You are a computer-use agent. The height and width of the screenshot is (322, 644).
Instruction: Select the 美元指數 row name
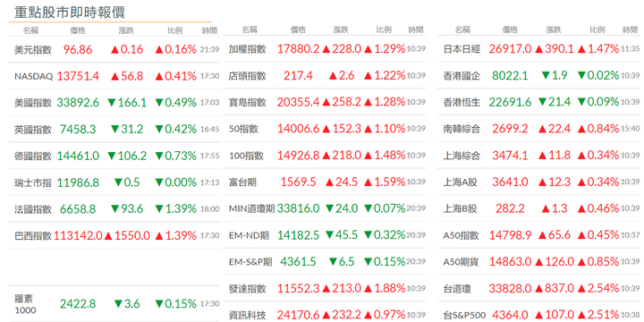(x=33, y=50)
